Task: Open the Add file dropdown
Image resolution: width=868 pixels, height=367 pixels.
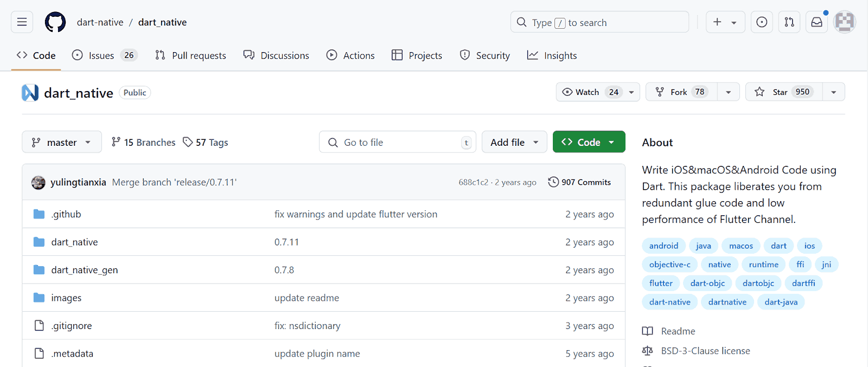Action: (x=514, y=142)
